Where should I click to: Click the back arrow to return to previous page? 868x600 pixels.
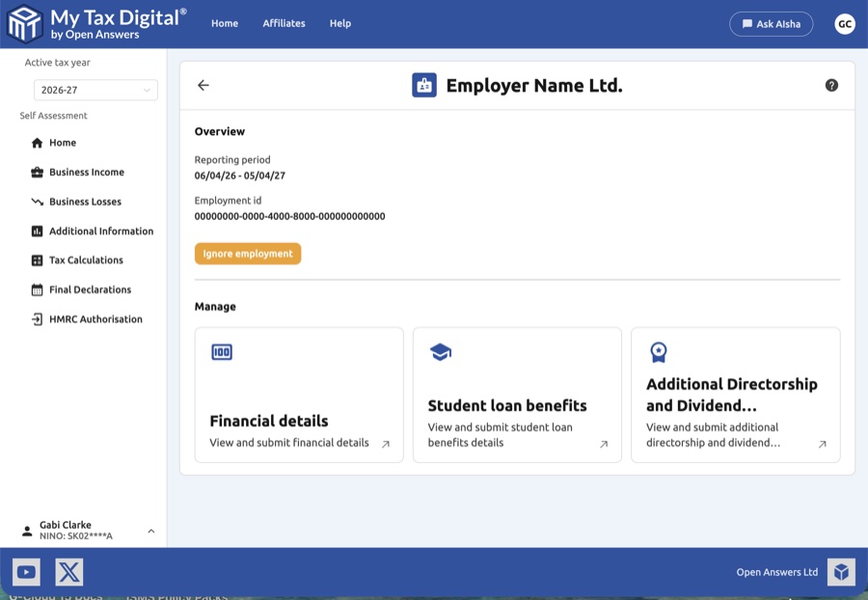pyautogui.click(x=203, y=85)
